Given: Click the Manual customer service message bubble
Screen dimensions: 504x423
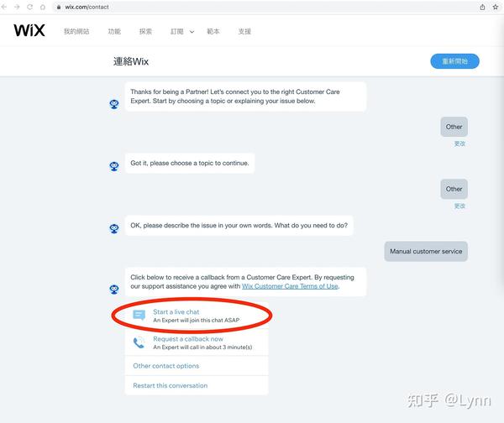Looking at the screenshot, I should 426,251.
